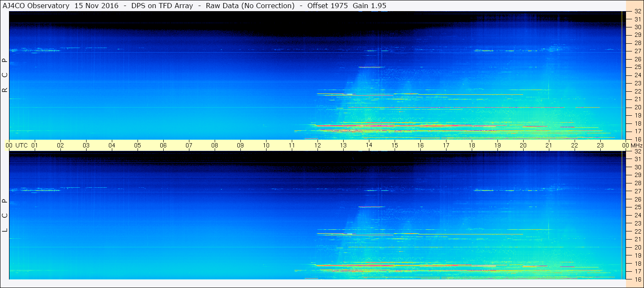
Task: Click the 17 hour mark on time axis
Action: pyautogui.click(x=446, y=145)
